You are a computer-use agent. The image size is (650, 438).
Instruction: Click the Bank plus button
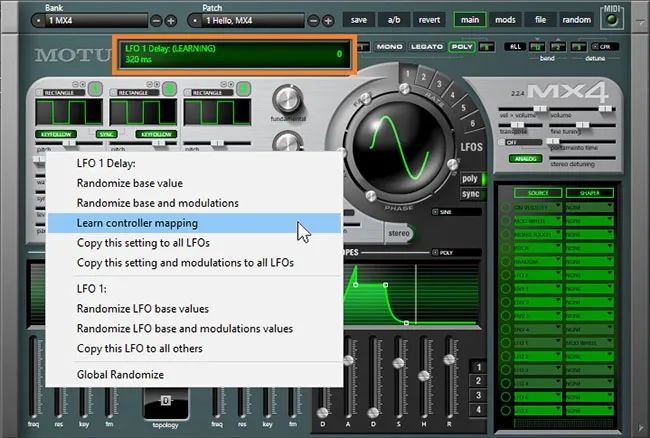171,21
